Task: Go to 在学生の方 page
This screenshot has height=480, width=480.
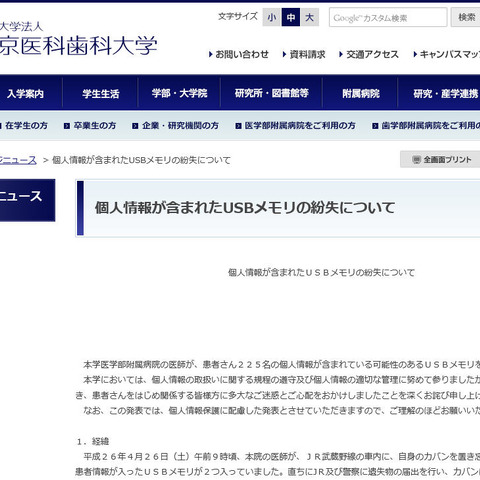Action: tap(26, 126)
